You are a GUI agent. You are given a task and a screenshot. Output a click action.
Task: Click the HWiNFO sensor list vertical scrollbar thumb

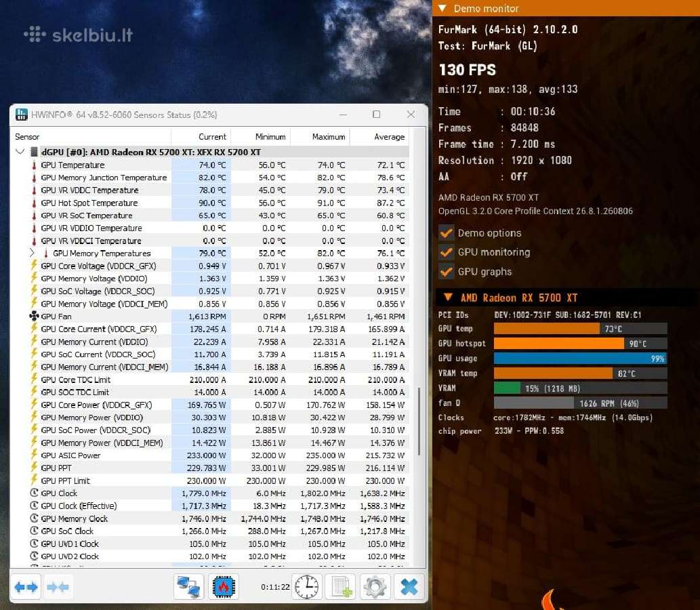pyautogui.click(x=419, y=421)
